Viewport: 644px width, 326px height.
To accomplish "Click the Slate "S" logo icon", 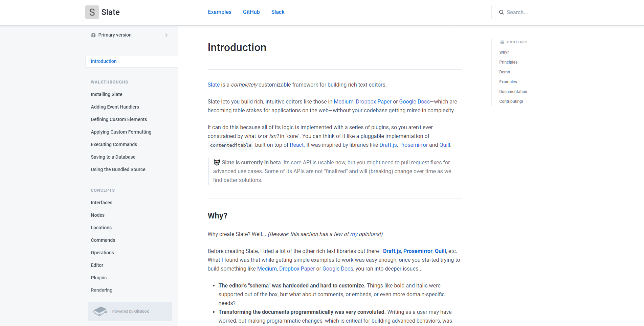I will point(92,12).
